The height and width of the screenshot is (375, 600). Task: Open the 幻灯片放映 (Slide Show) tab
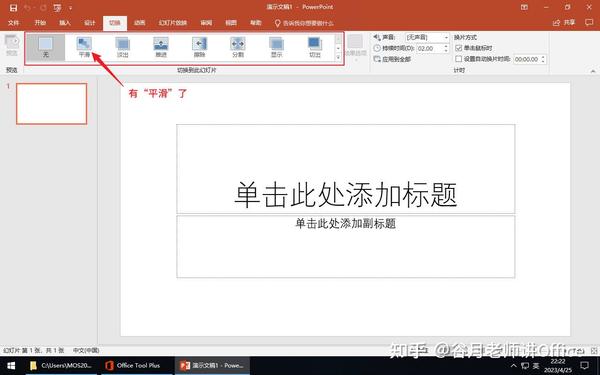click(173, 23)
